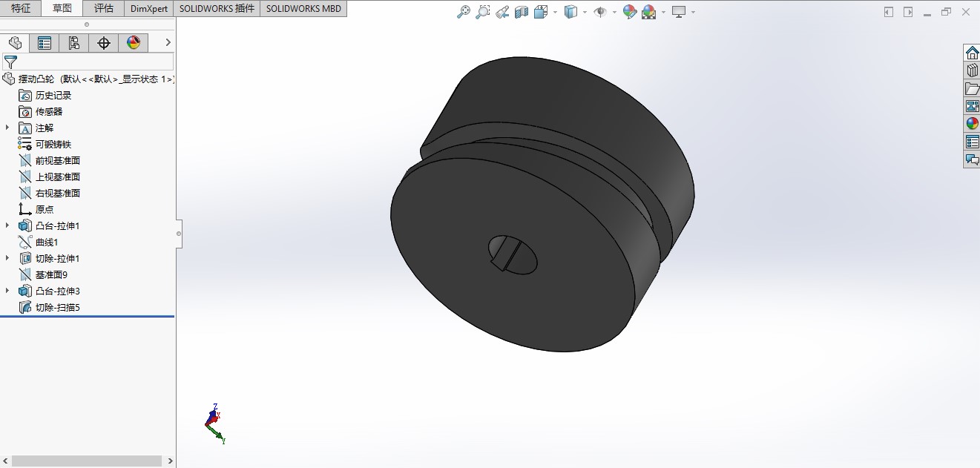Open the Edit Appearance color tool
This screenshot has width=980, height=468.
[629, 12]
